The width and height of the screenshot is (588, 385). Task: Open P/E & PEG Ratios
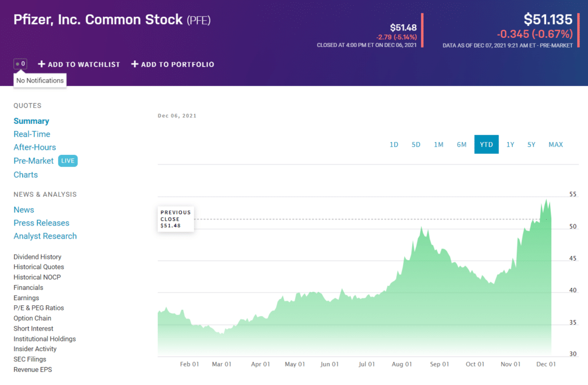pos(38,308)
